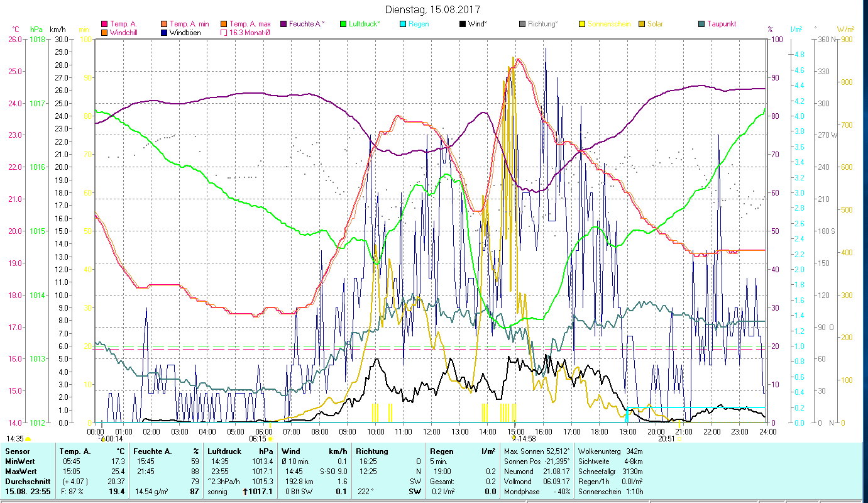Click the yellow icon next to 14:35
Viewport: 868px width, 503px height.
(28, 439)
